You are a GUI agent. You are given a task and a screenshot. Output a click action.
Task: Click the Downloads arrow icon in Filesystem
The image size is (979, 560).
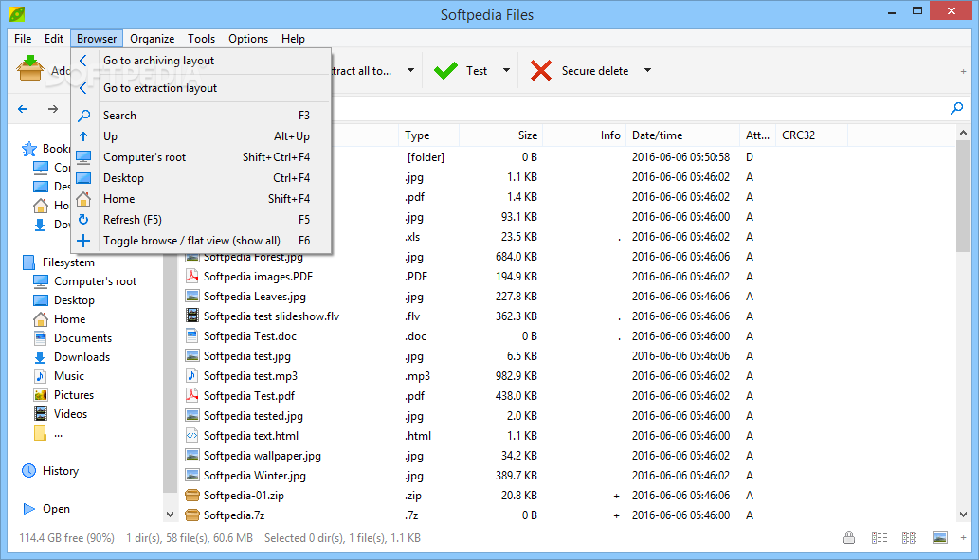tap(40, 357)
